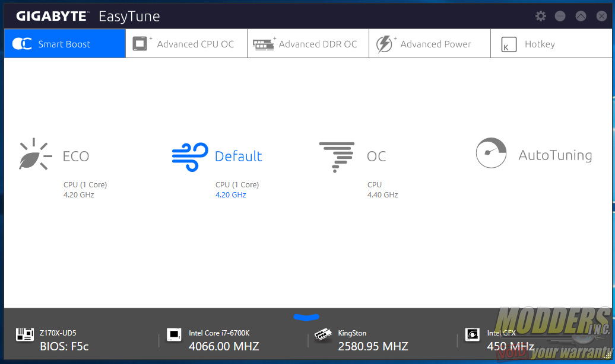Click the Smart Boost OC logo icon
This screenshot has width=615, height=364.
[22, 43]
